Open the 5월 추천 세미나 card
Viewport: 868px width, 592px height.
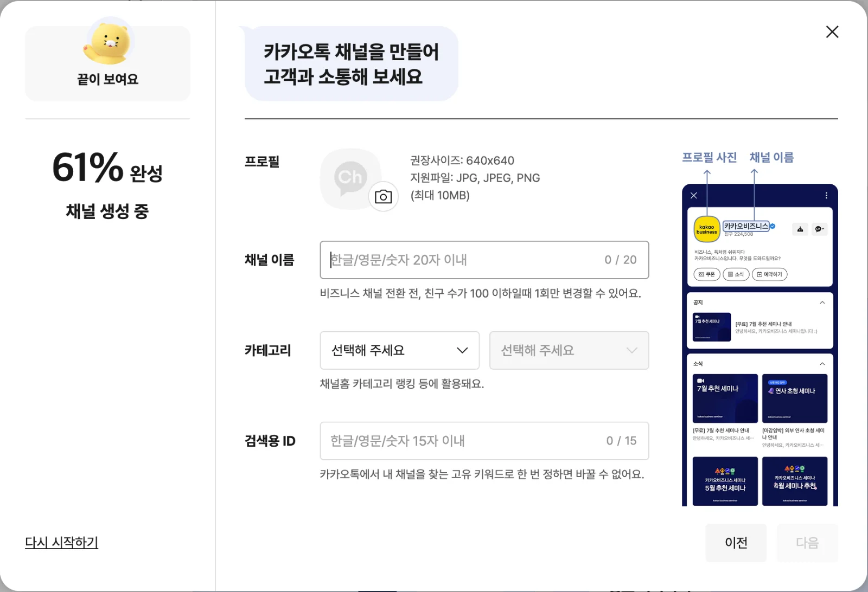click(x=725, y=481)
